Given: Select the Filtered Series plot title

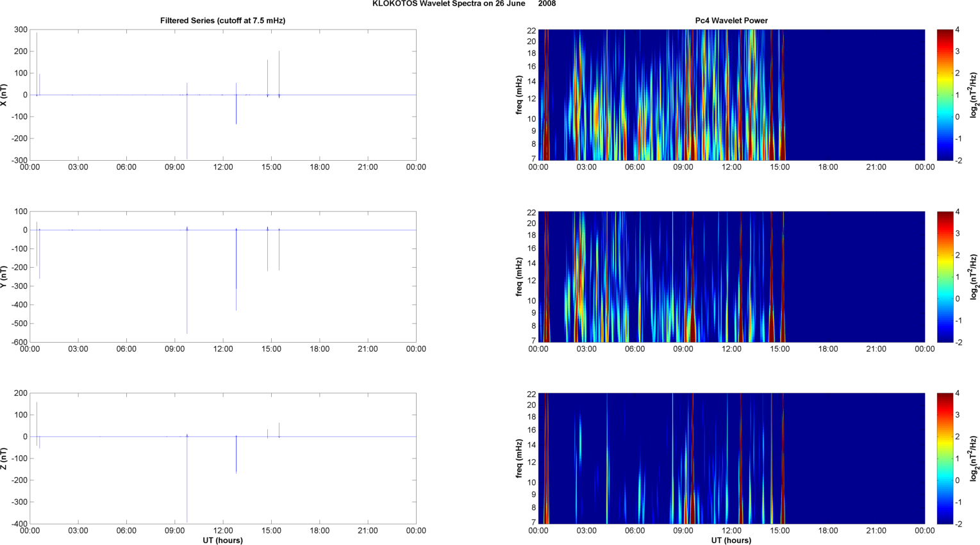Looking at the screenshot, I should coord(222,20).
